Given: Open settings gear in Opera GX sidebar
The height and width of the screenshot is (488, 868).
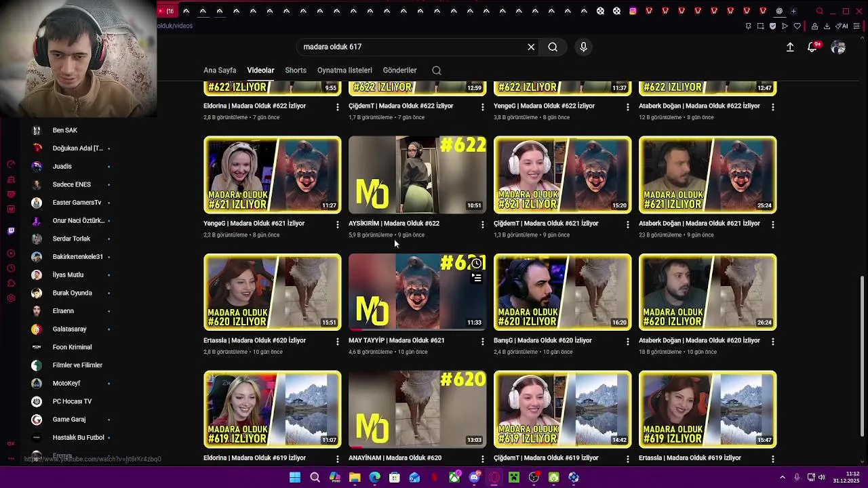Looking at the screenshot, I should [11, 298].
